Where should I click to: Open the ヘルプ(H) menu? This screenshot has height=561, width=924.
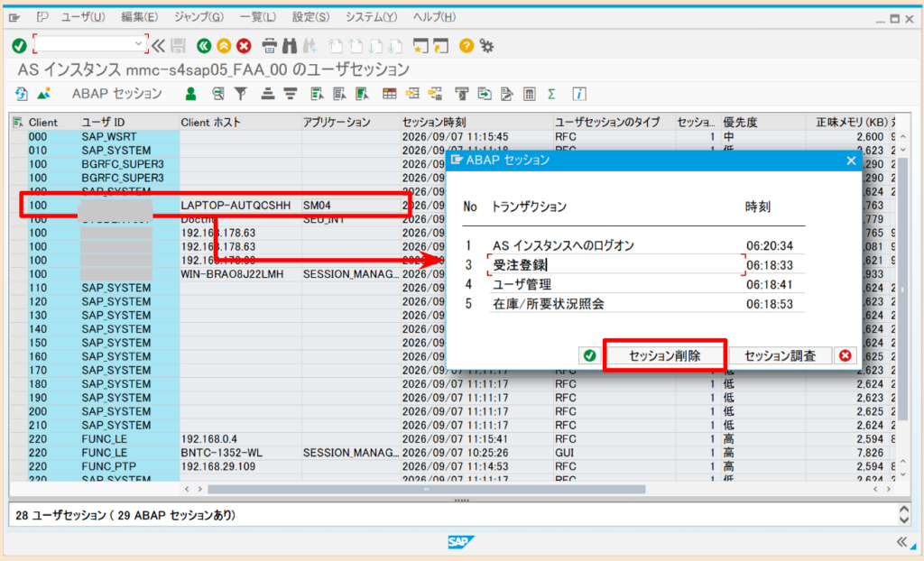pos(434,17)
